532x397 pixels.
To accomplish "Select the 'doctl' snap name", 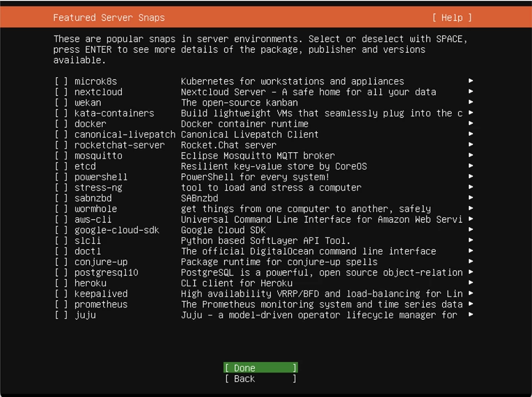I will click(x=87, y=251).
